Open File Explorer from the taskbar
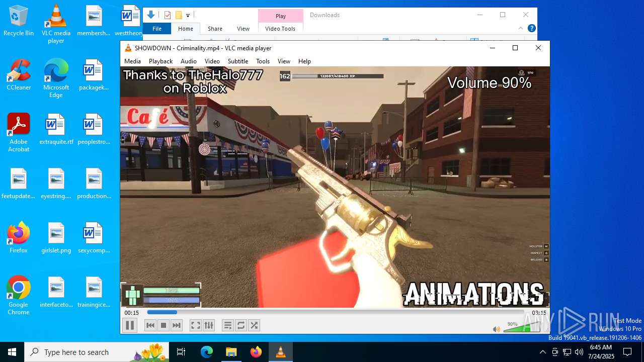The width and height of the screenshot is (644, 362). [231, 352]
